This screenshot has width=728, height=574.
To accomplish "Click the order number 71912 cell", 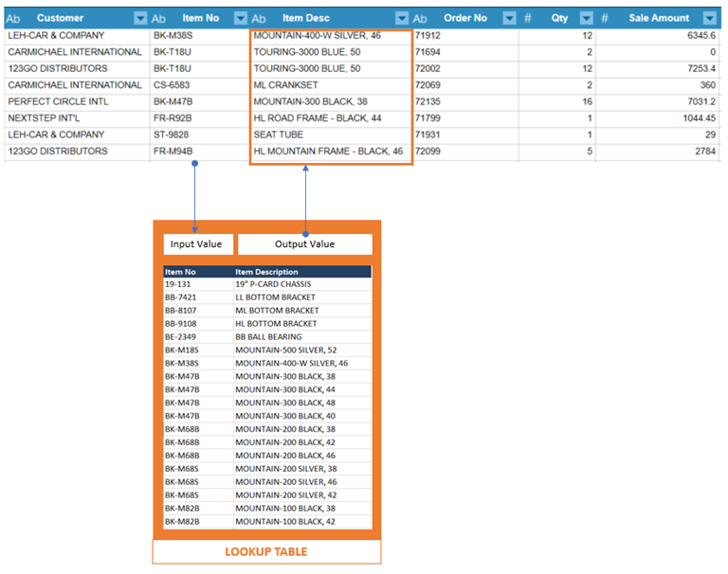I will (x=465, y=36).
